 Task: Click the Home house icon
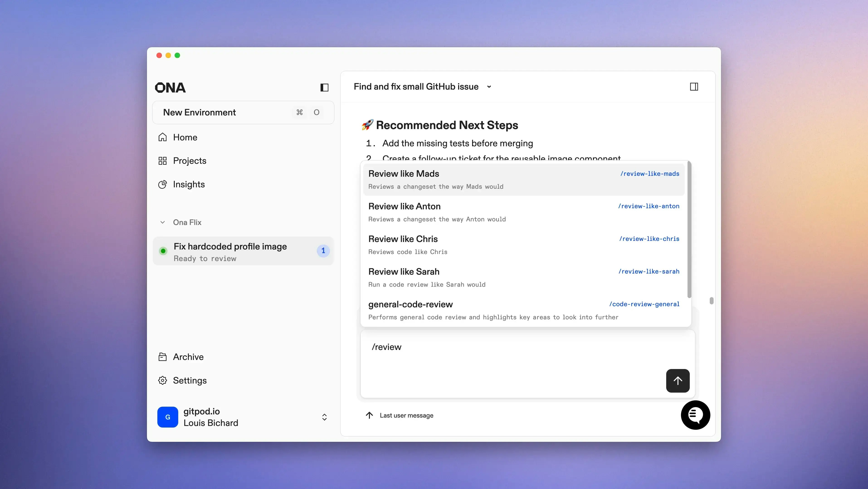pos(162,137)
